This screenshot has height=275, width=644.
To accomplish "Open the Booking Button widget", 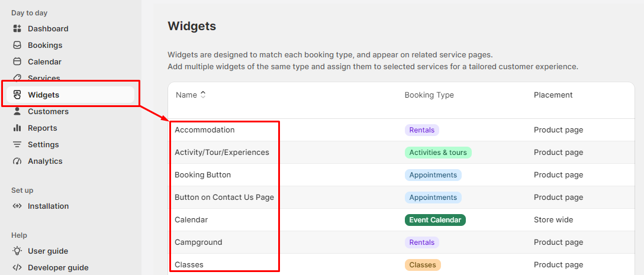I will point(202,175).
